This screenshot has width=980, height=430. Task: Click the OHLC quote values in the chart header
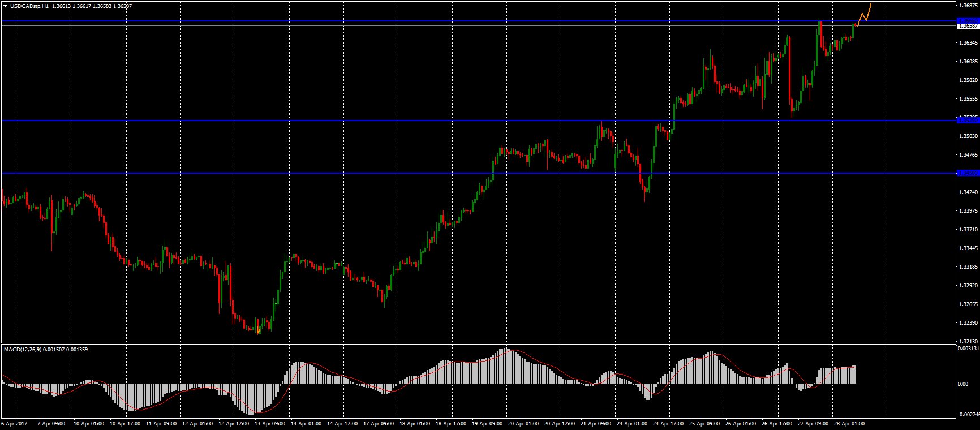(x=92, y=6)
